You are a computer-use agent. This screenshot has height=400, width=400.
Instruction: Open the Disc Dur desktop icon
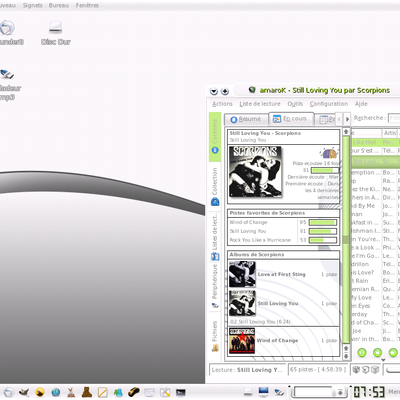55,33
